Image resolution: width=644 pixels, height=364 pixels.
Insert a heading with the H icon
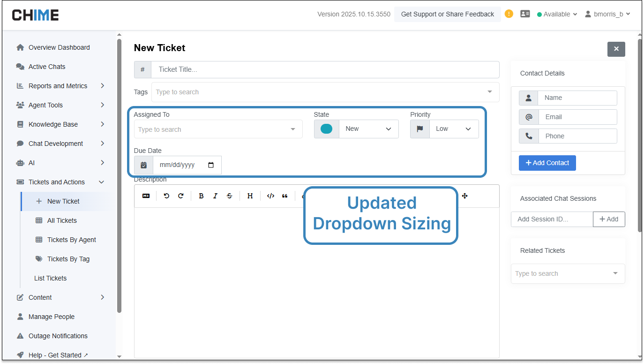[250, 196]
